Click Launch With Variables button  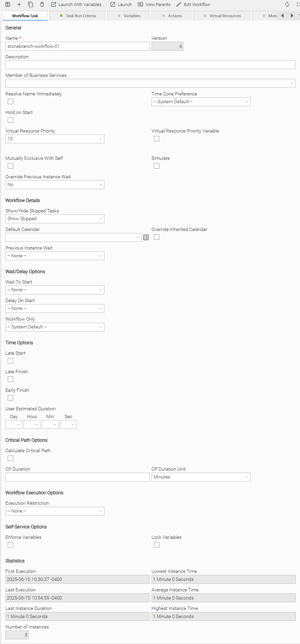pyautogui.click(x=78, y=5)
